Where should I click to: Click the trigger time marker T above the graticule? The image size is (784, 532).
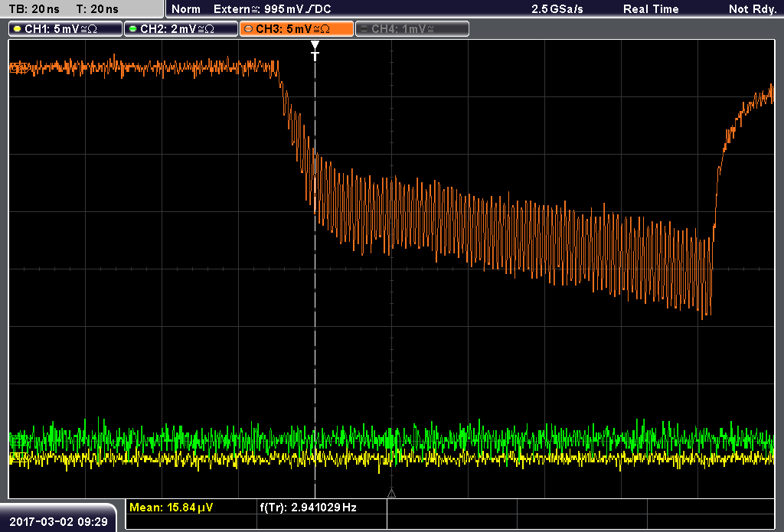(315, 51)
